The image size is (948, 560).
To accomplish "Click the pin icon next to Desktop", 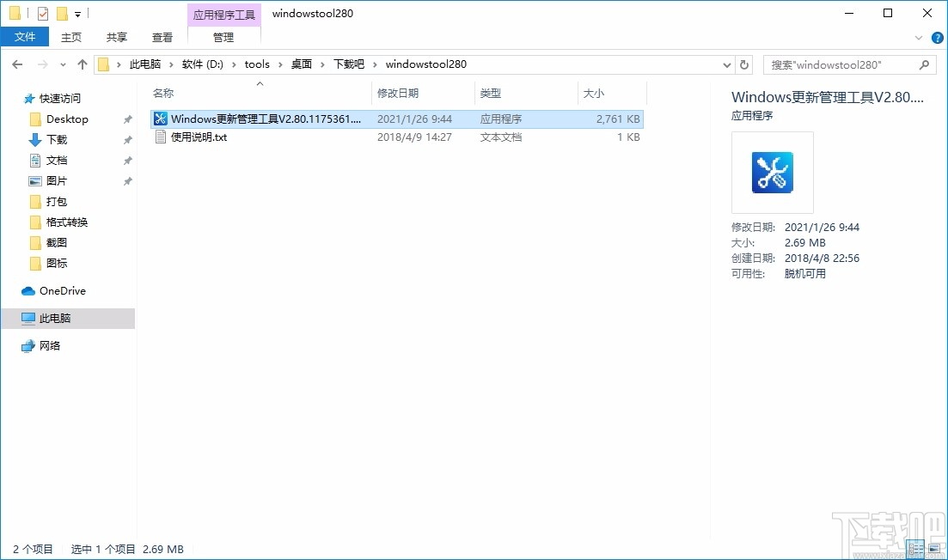I will (127, 119).
